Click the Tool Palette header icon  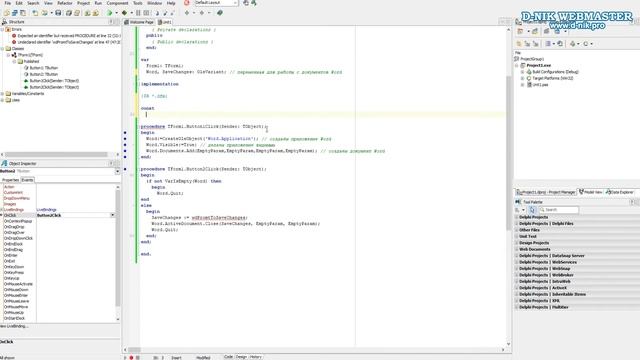[518, 202]
